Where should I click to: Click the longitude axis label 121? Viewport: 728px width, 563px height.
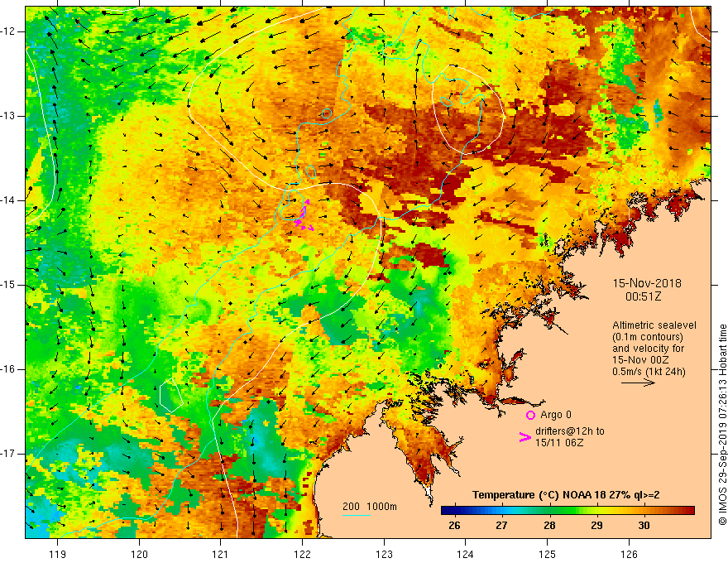point(221,554)
